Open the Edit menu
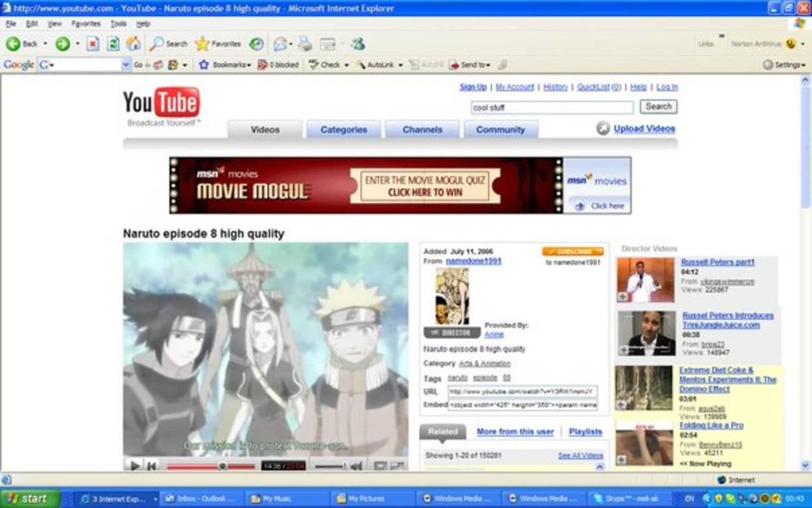Image resolution: width=812 pixels, height=508 pixels. click(31, 24)
